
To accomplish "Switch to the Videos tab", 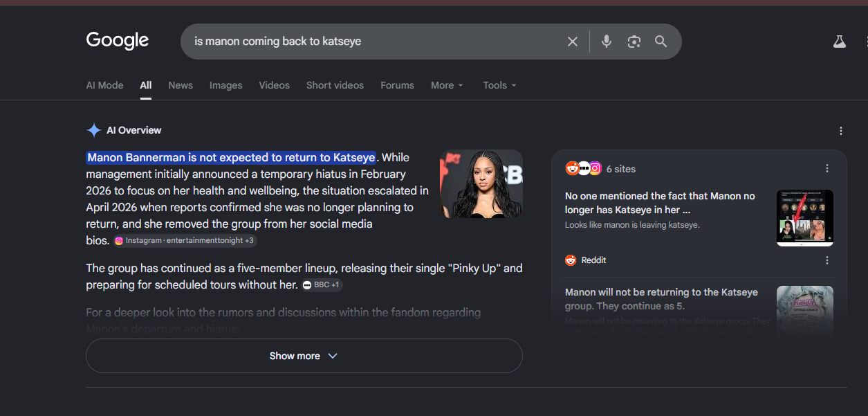I will pyautogui.click(x=275, y=85).
